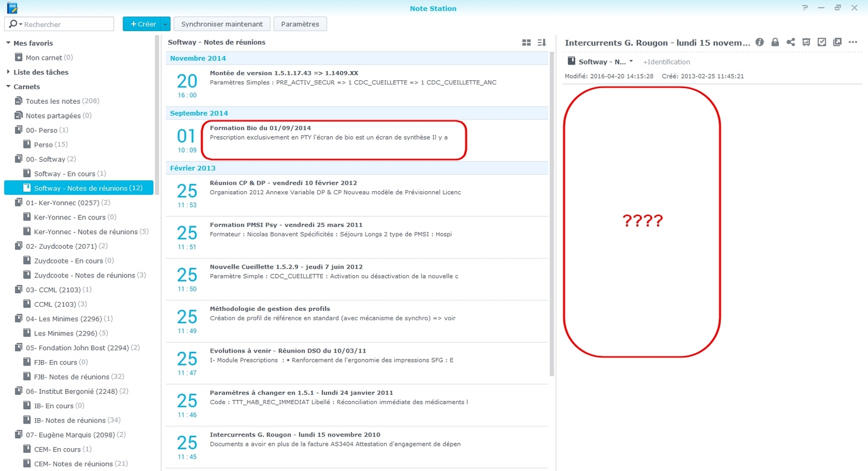Click the Toutes les notes icon
The height and width of the screenshot is (471, 868).
coord(18,101)
